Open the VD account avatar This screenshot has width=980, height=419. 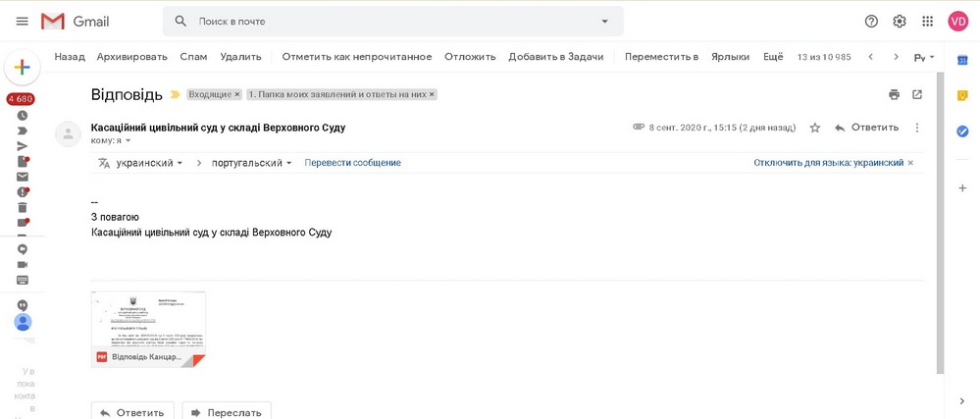[957, 22]
